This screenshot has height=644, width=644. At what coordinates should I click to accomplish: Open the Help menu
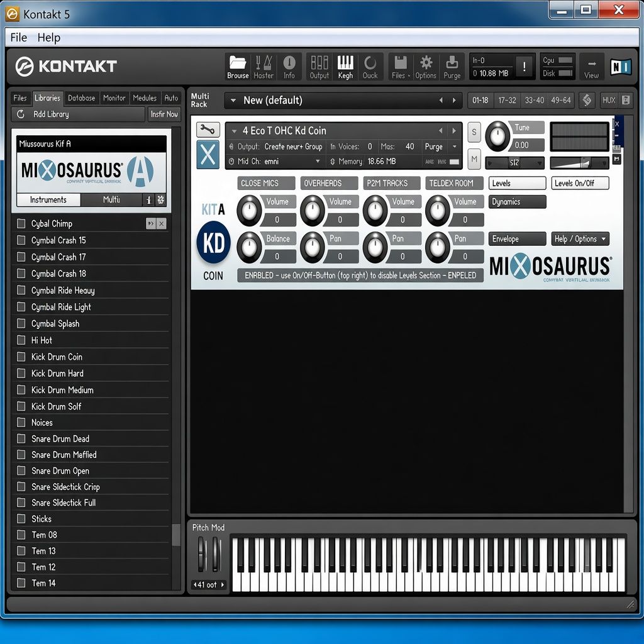click(49, 37)
